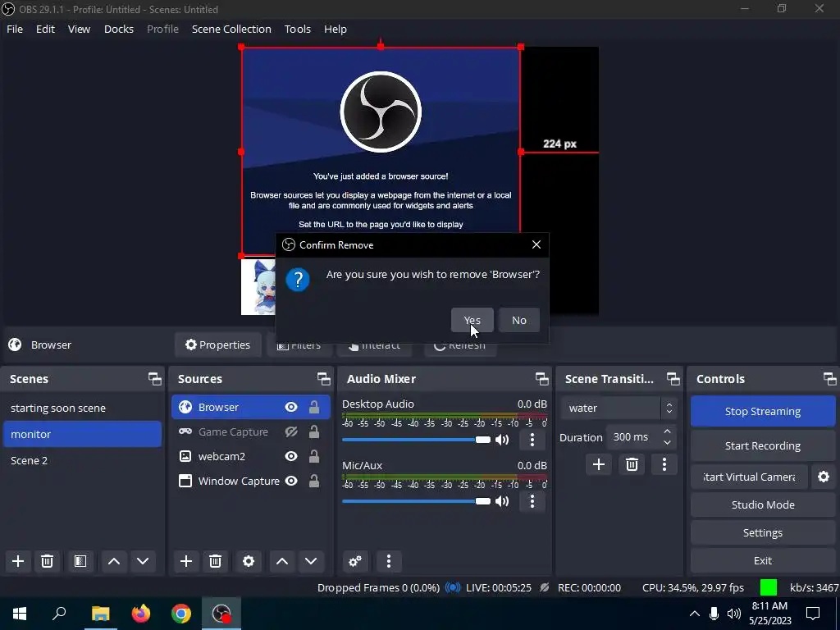Mute Mic/Aux speaker icon
The height and width of the screenshot is (630, 840).
(502, 501)
